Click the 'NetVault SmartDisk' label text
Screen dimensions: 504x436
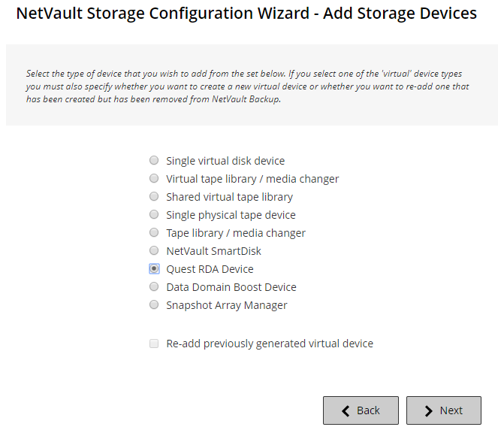point(214,251)
